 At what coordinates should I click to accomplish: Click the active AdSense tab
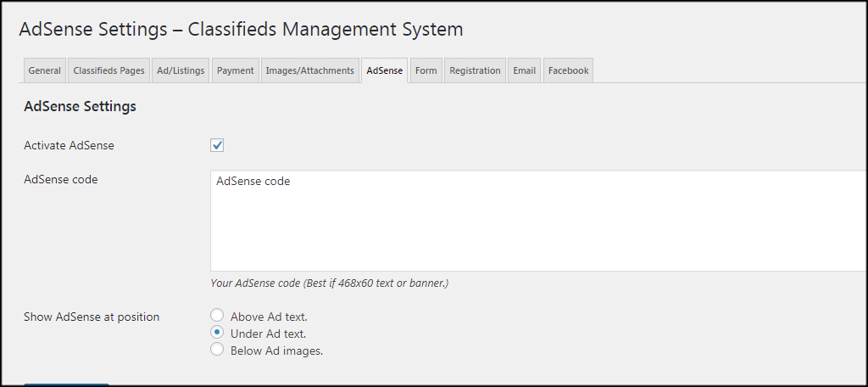pyautogui.click(x=385, y=70)
